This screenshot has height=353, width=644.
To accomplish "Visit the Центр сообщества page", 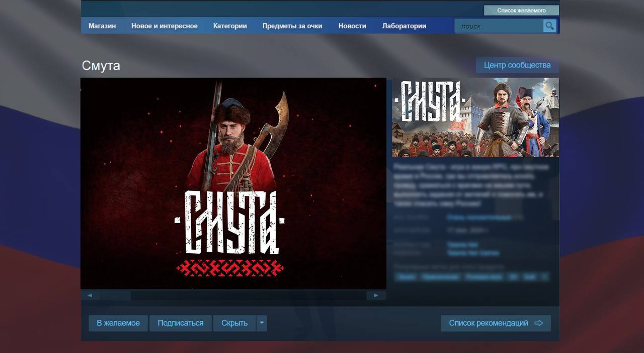I will coord(517,65).
